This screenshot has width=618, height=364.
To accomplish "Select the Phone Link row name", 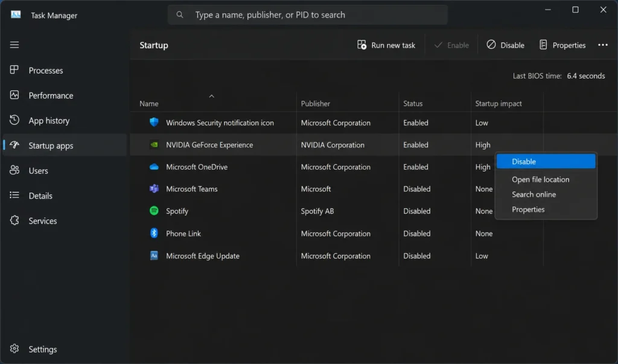I will tap(183, 234).
